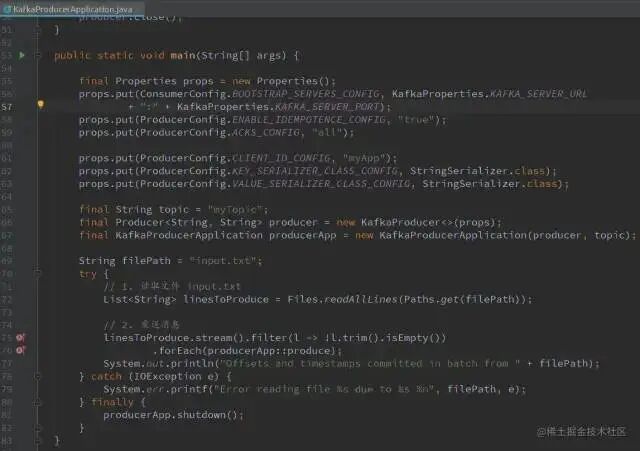
Task: Click line number 57 in gutter
Action: pos(7,107)
